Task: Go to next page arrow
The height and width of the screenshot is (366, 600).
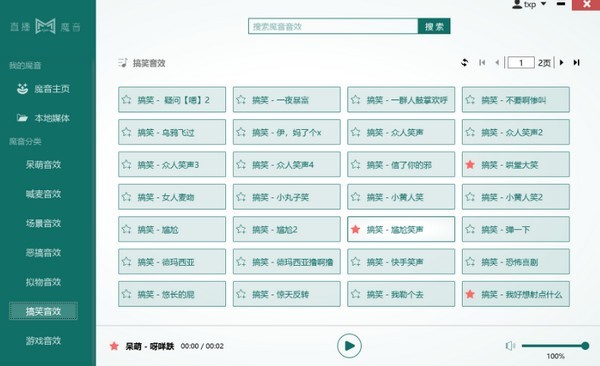Action: [x=562, y=62]
